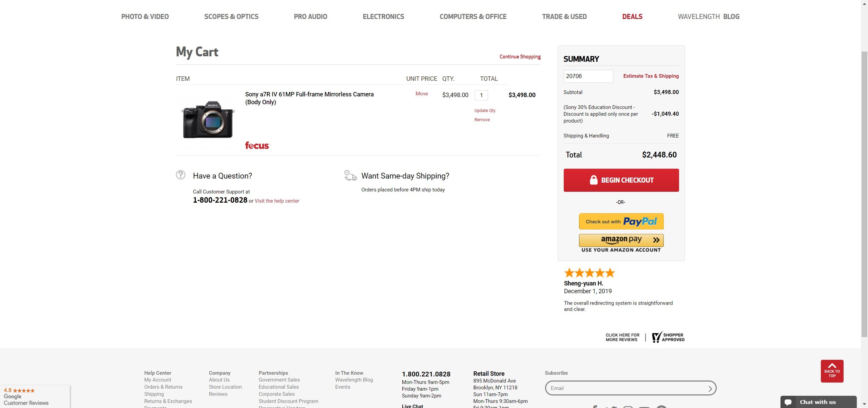868x408 pixels.
Task: Click Estimate Tax & Shipping
Action: (x=651, y=76)
